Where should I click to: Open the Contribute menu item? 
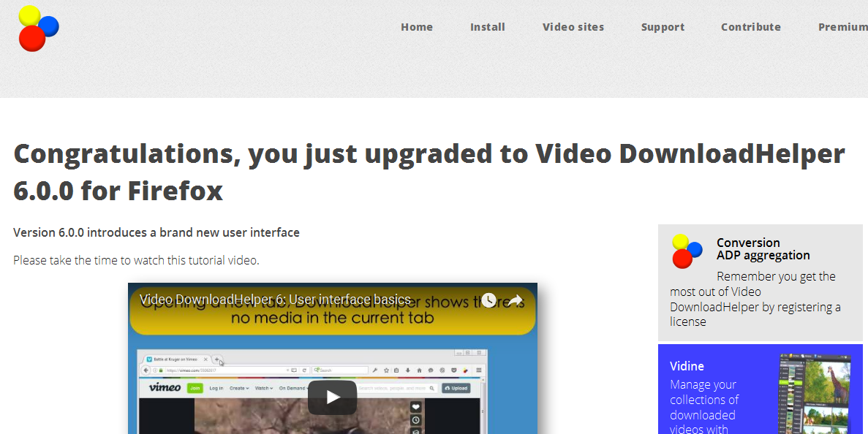point(751,27)
